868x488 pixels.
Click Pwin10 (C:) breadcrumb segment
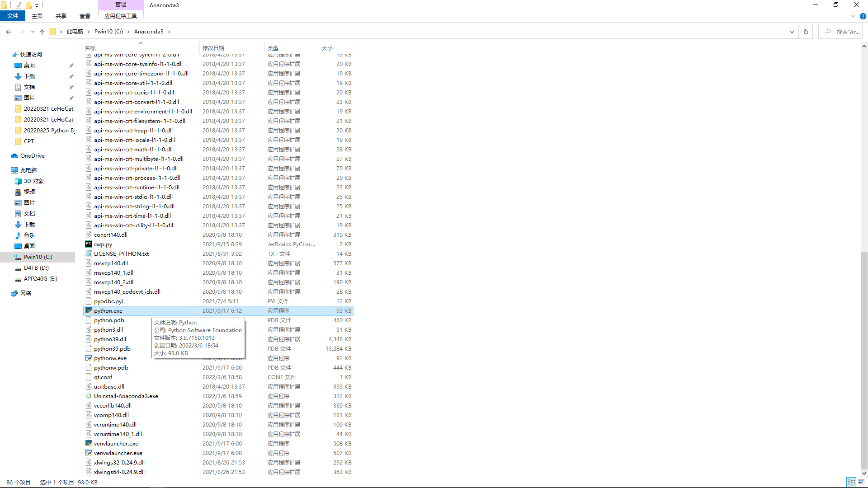click(x=108, y=32)
